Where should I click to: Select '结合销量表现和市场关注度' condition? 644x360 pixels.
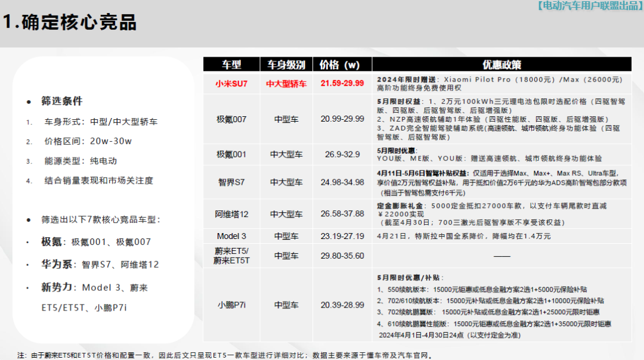[x=98, y=181]
